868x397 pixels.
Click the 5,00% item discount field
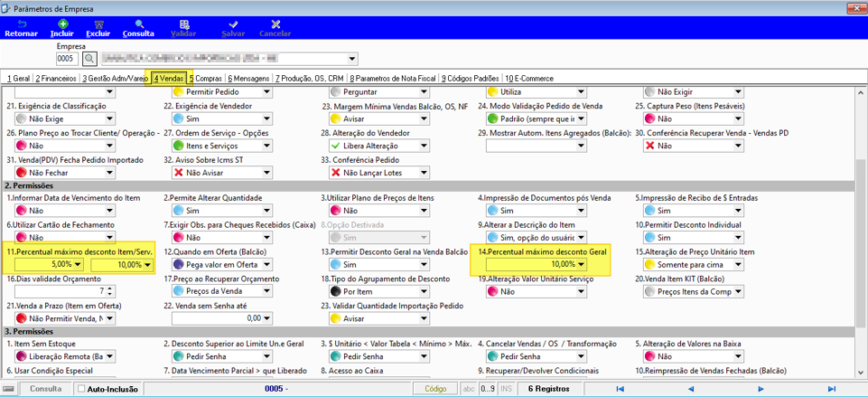tap(50, 264)
